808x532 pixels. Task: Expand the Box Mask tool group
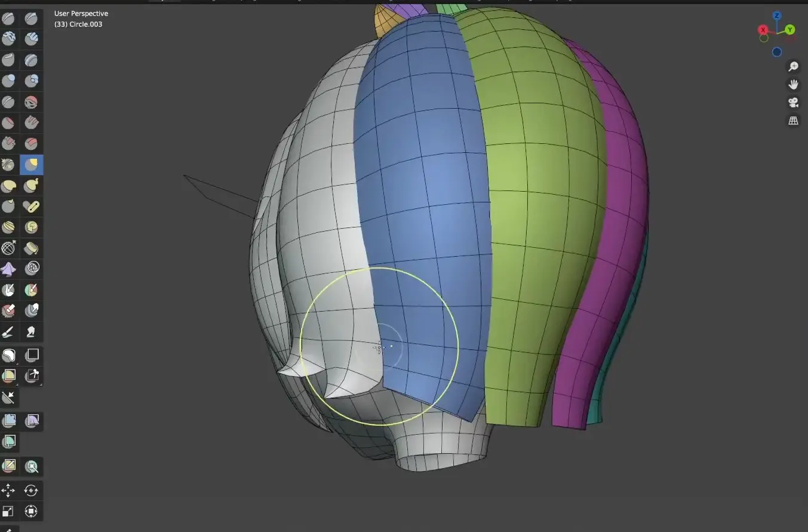8,356
